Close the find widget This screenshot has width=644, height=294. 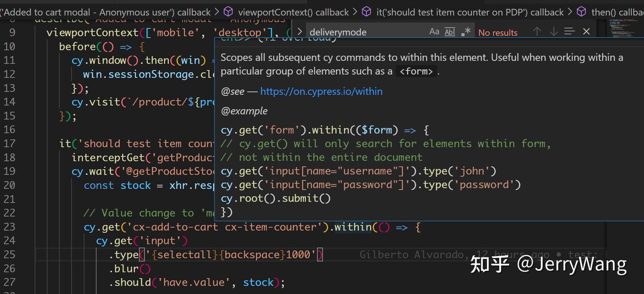click(x=586, y=31)
